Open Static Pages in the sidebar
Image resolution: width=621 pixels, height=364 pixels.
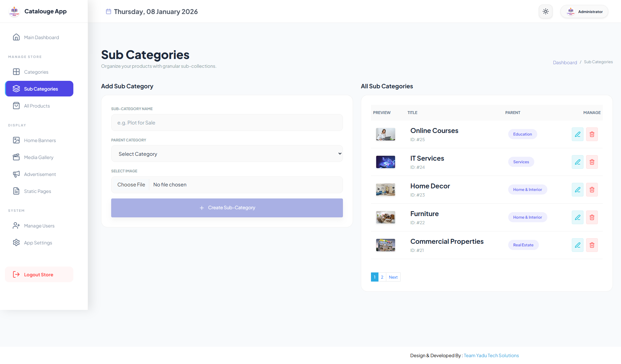tap(39, 191)
